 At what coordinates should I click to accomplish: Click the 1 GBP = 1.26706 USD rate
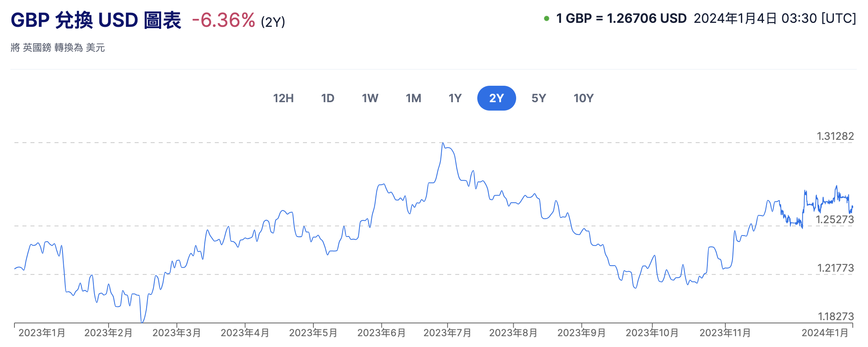coord(621,18)
